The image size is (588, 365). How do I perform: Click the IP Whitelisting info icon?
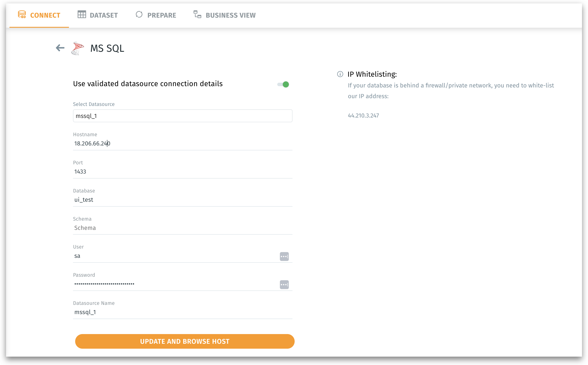(x=340, y=74)
